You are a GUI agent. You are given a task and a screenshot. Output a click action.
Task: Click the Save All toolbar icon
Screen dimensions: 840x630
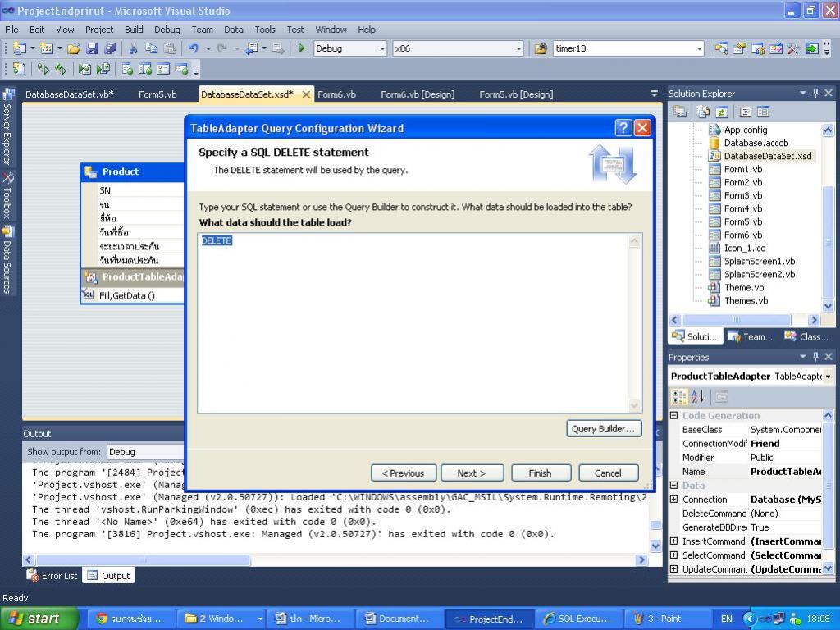(x=108, y=48)
